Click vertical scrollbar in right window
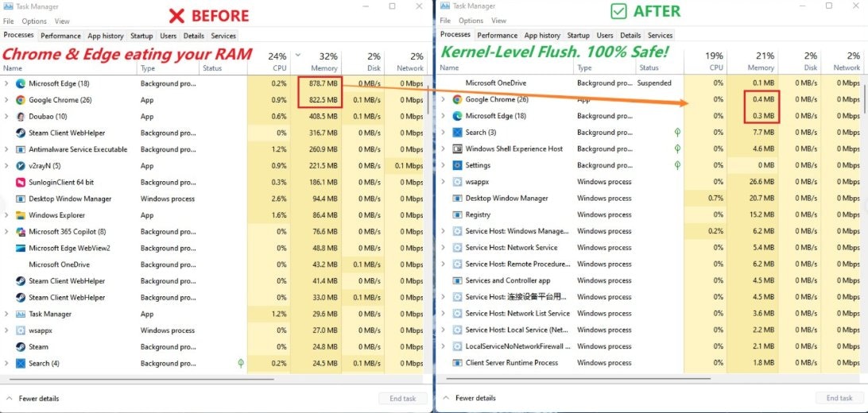 [865, 98]
